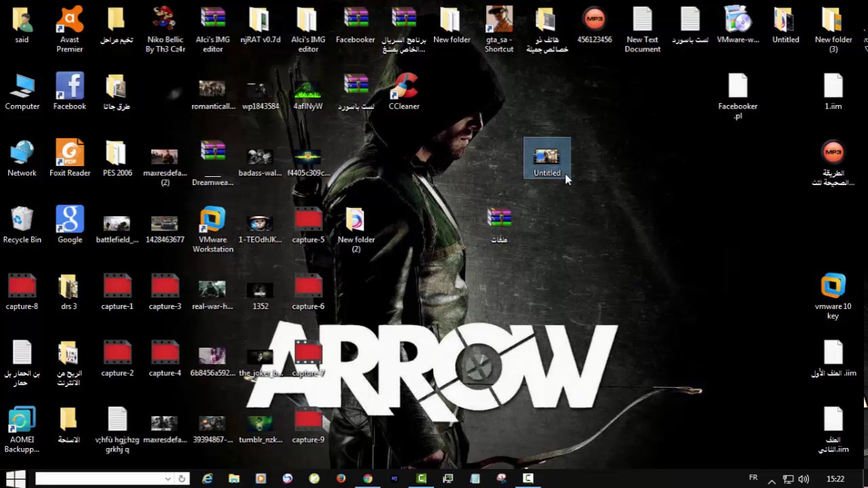Viewport: 868px width, 488px height.
Task: Open the New Text Document file
Action: pos(642,30)
